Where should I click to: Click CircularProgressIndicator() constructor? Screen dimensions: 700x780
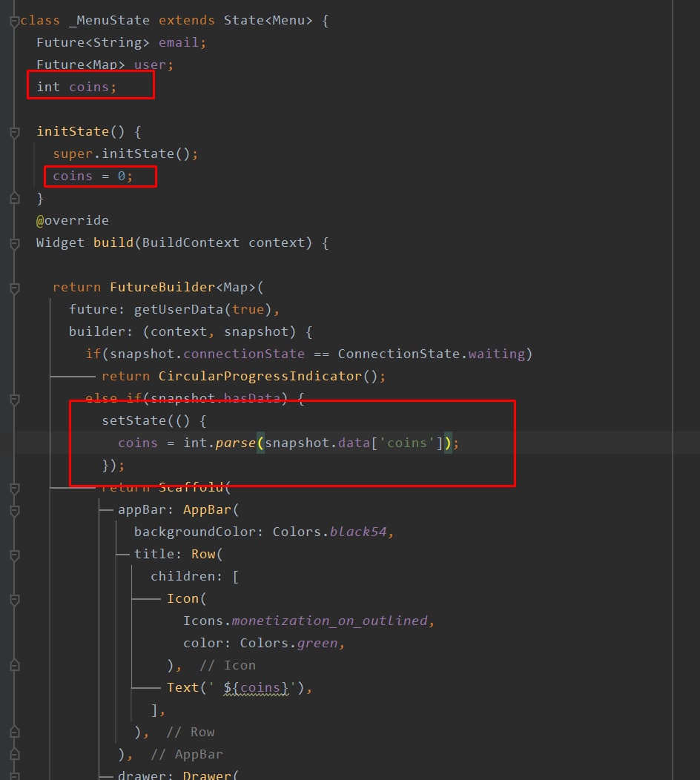[268, 376]
